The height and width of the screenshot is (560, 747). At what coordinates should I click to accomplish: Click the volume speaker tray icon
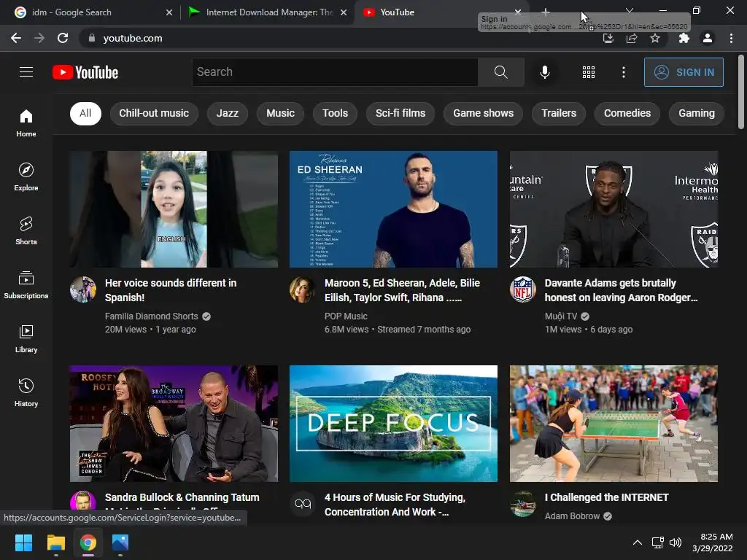pos(676,542)
